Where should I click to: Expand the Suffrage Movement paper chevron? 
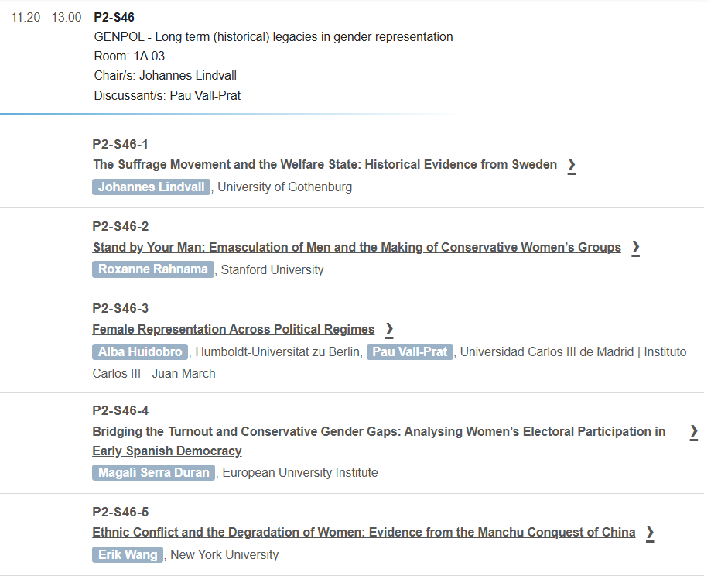pos(571,165)
